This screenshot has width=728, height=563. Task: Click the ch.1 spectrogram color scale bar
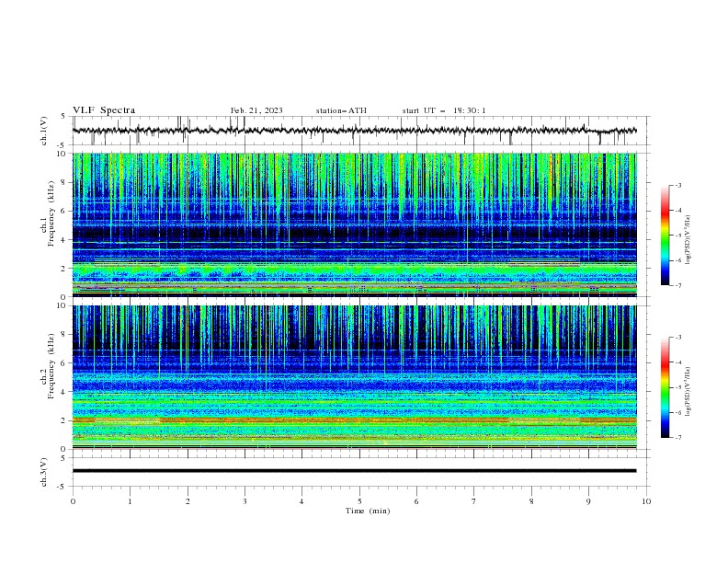(665, 236)
